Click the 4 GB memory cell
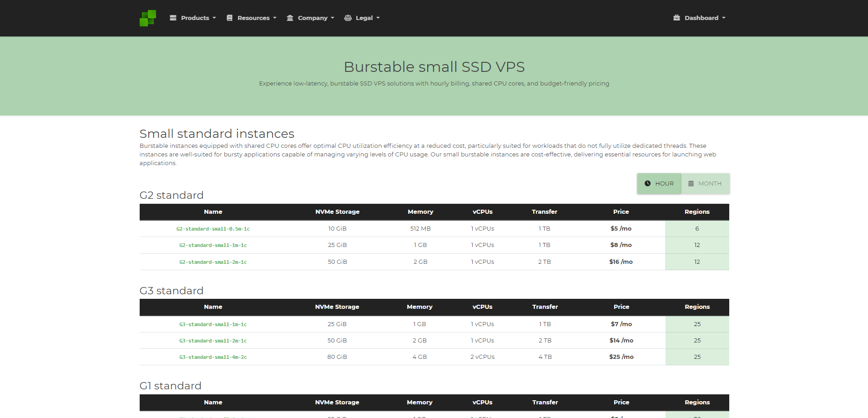868x418 pixels. click(419, 357)
